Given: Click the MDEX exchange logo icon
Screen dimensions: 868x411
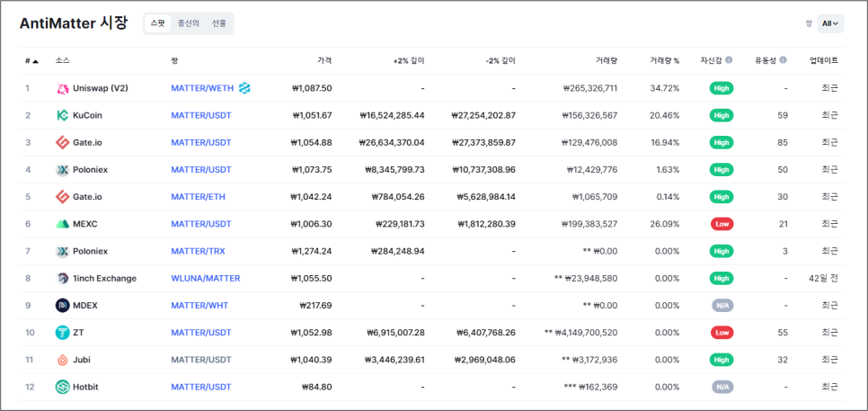Looking at the screenshot, I should click(x=63, y=306).
